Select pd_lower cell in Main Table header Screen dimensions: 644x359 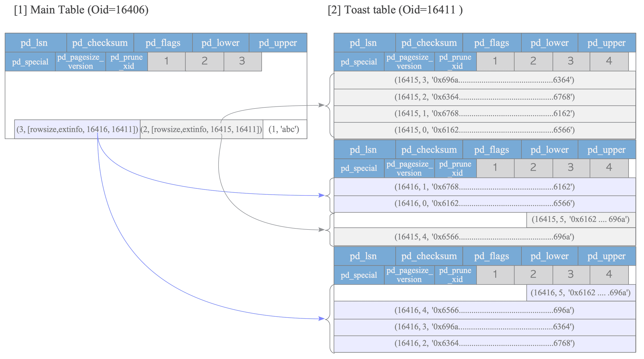[x=221, y=43]
